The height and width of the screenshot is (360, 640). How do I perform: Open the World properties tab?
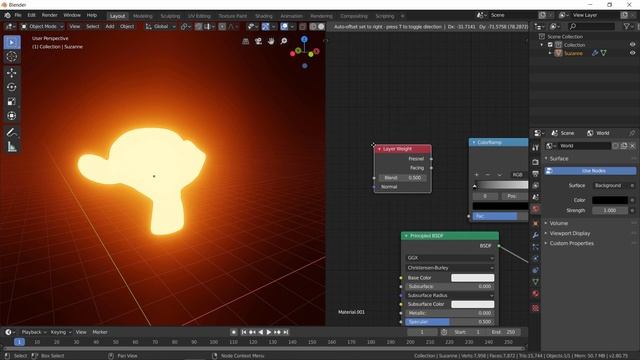click(535, 209)
